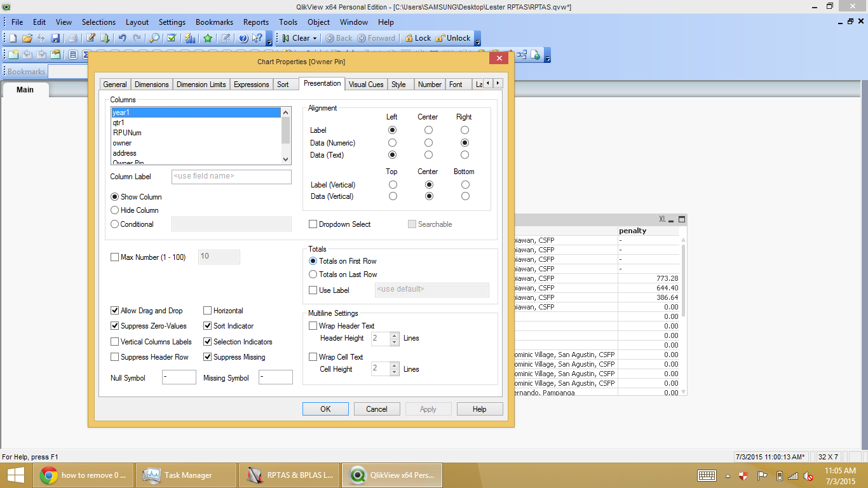The image size is (868, 488).
Task: Click the Add Bookmark star icon
Action: 207,38
